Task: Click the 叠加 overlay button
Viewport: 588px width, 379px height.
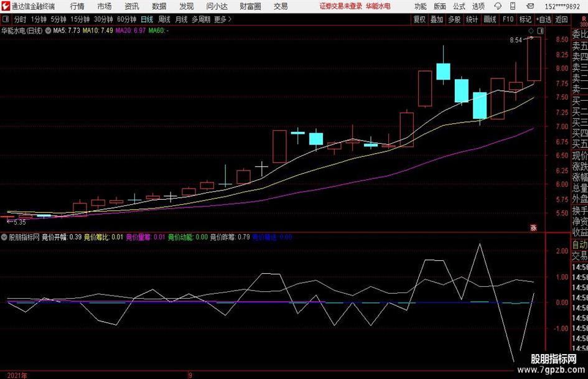Action: (437, 19)
